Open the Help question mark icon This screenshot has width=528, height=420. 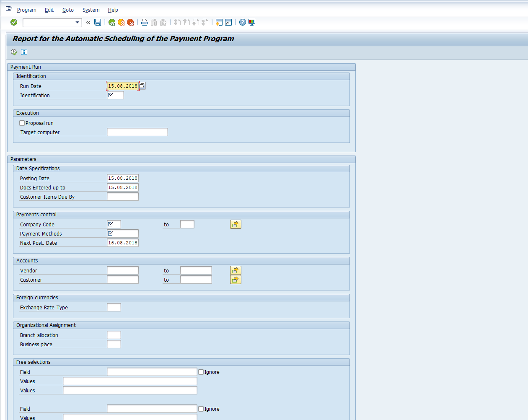click(x=243, y=22)
